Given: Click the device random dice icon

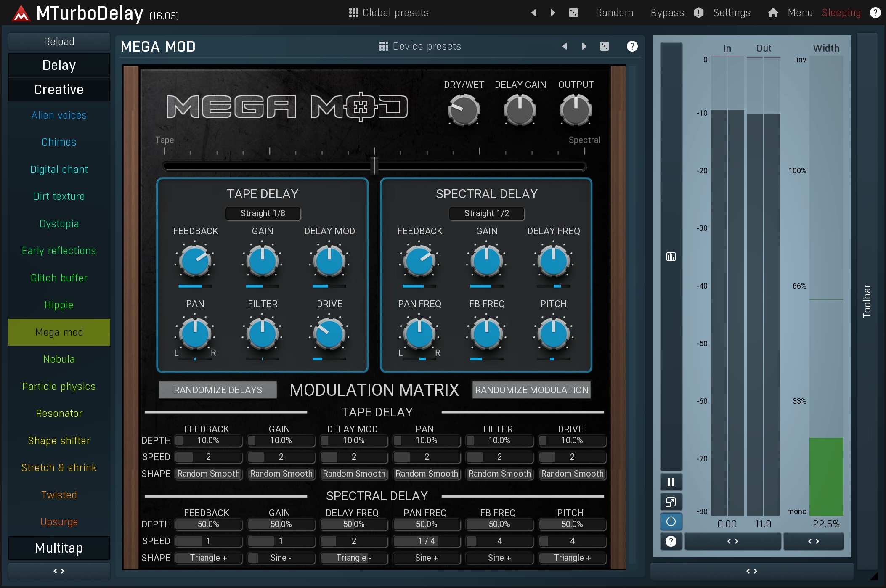Looking at the screenshot, I should tap(604, 46).
